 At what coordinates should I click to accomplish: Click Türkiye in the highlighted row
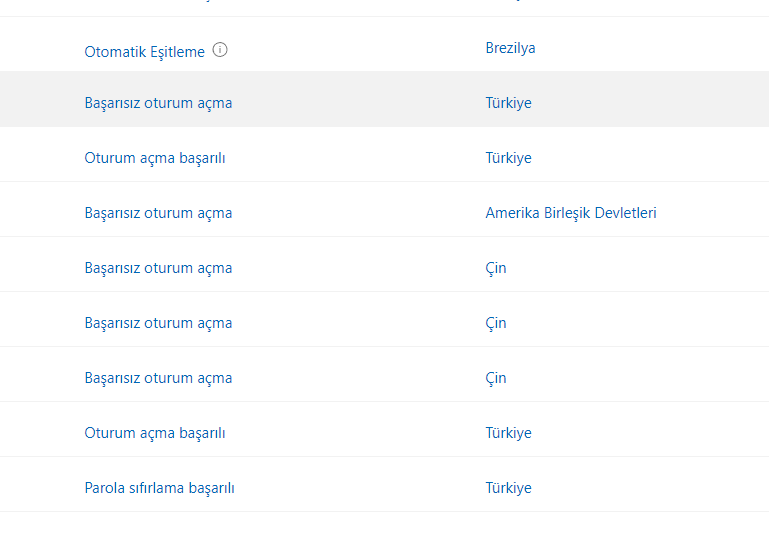tap(508, 103)
